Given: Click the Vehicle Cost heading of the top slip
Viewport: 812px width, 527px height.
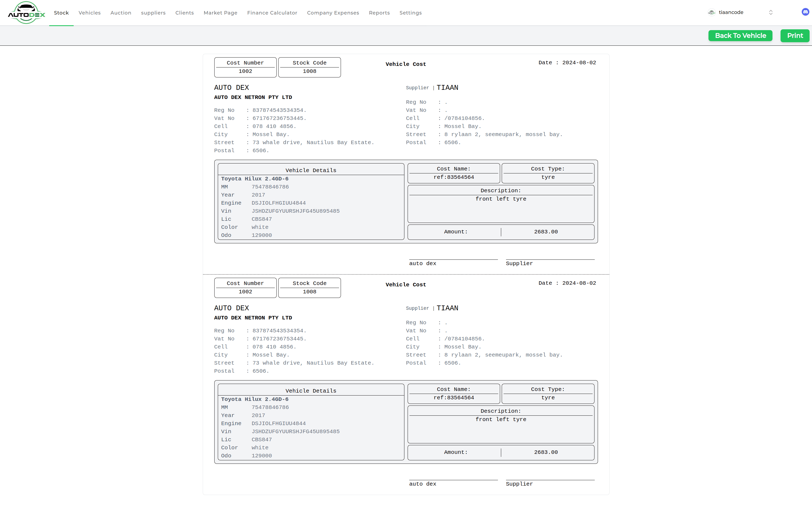Looking at the screenshot, I should [406, 64].
